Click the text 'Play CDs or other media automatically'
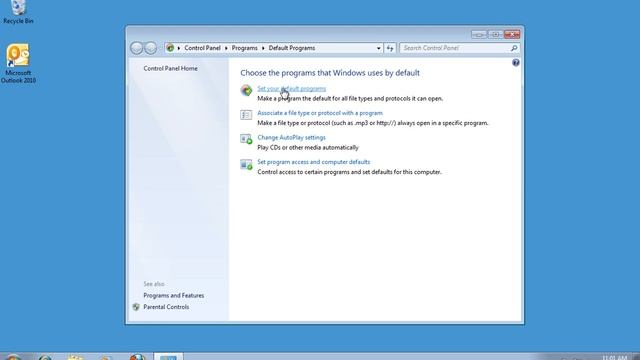640x360 pixels. coord(308,147)
